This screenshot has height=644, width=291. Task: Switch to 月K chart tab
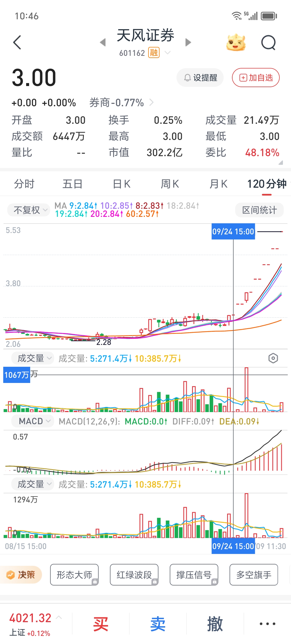pos(219,184)
